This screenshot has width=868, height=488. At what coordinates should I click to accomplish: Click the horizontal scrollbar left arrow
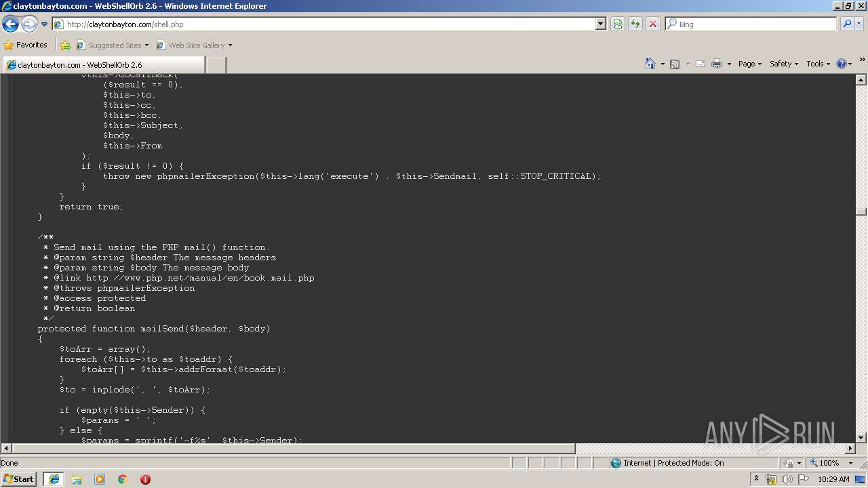(x=6, y=449)
